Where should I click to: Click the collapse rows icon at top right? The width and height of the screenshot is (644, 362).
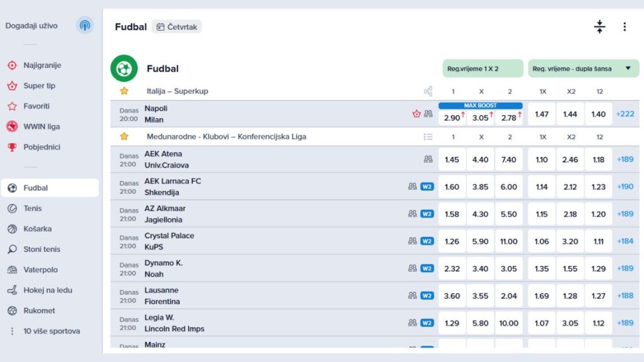tap(599, 26)
